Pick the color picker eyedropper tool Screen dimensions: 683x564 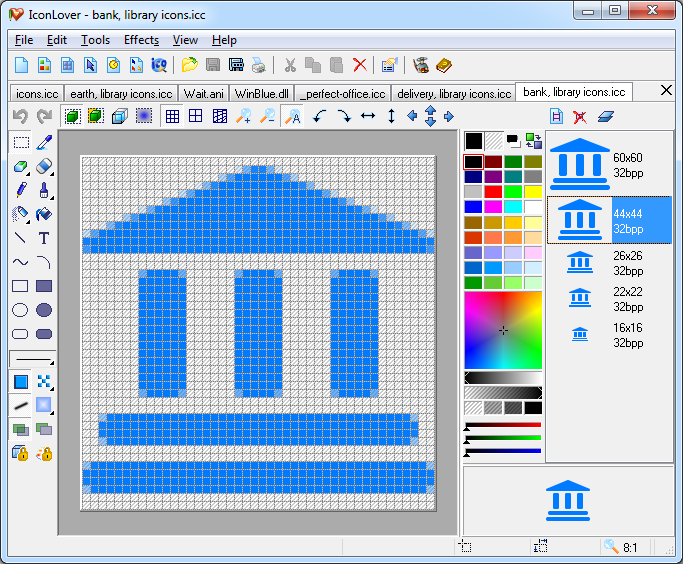pyautogui.click(x=44, y=142)
